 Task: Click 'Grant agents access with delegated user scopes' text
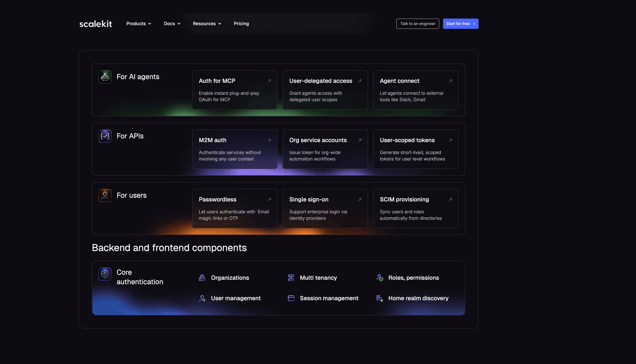tap(316, 96)
